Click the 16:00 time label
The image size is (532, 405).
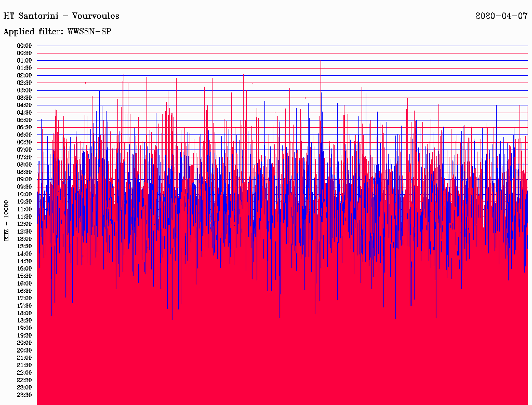(x=24, y=283)
